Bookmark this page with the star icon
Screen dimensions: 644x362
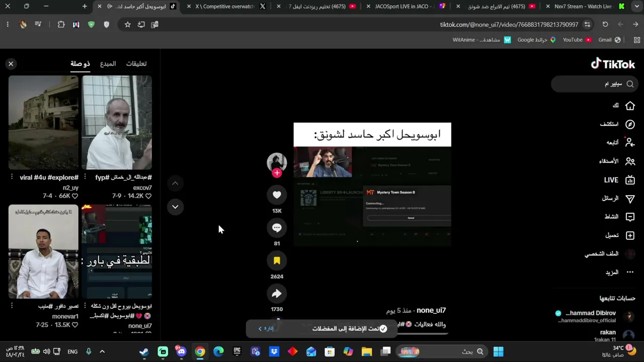tap(127, 24)
